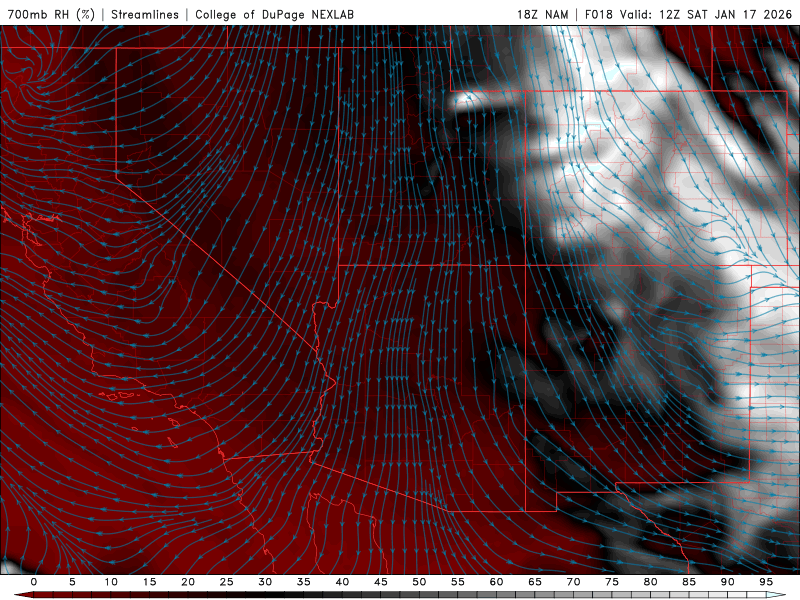Click the 5 label on the color scale
800x600 pixels.
click(72, 582)
